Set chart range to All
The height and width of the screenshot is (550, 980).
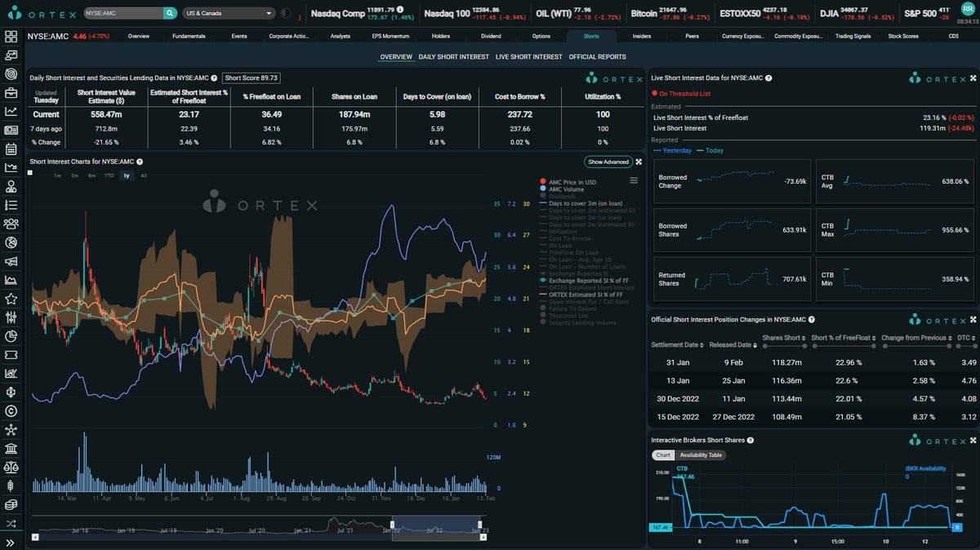(144, 175)
